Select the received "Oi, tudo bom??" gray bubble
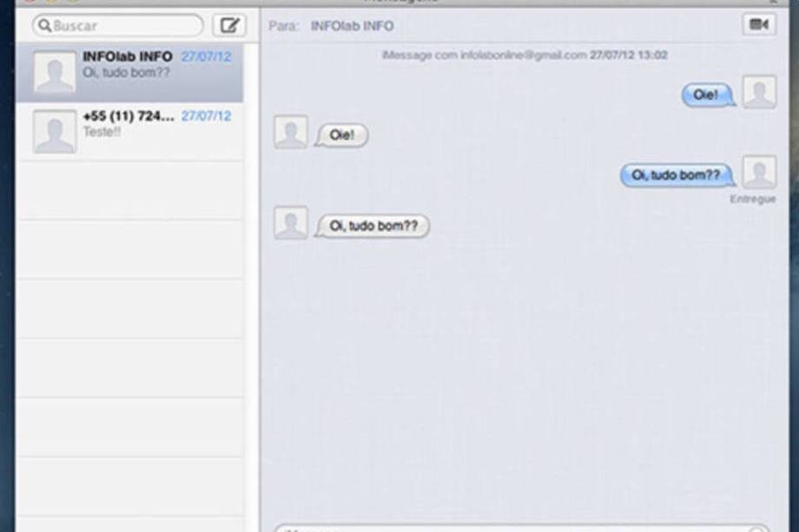This screenshot has width=799, height=532. (372, 226)
